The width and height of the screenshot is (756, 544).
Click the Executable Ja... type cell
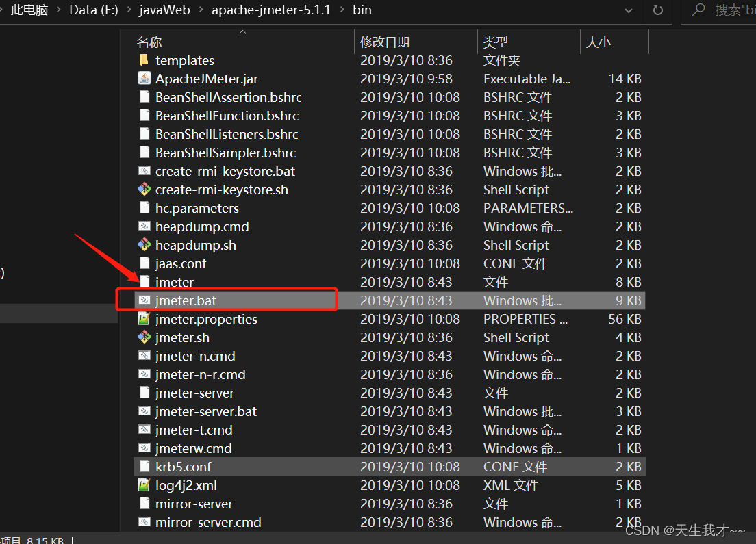527,79
